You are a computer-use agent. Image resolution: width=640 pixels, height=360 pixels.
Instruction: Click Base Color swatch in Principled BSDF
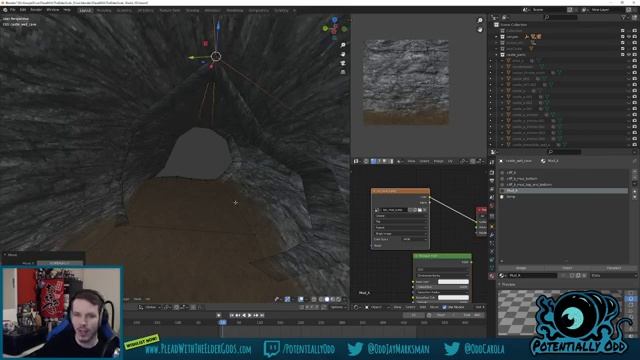pyautogui.click(x=453, y=282)
